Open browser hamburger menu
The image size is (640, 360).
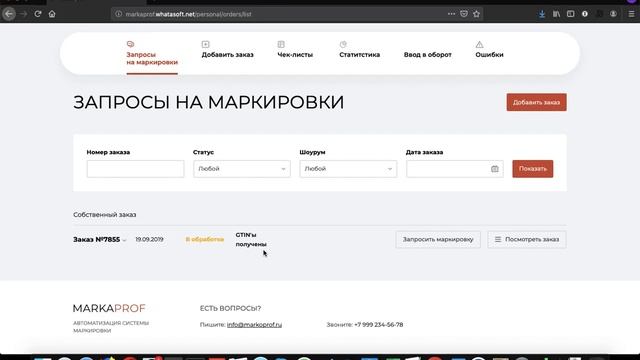631,14
